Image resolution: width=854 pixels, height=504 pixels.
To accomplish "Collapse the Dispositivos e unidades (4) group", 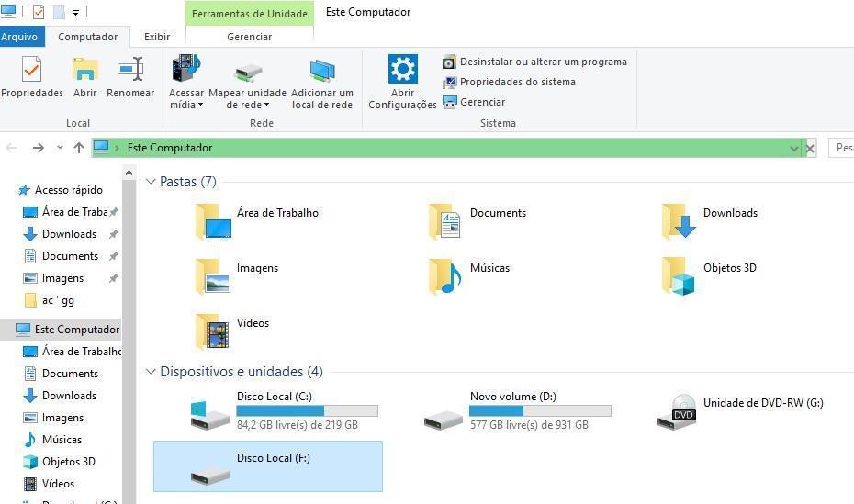I will [151, 371].
